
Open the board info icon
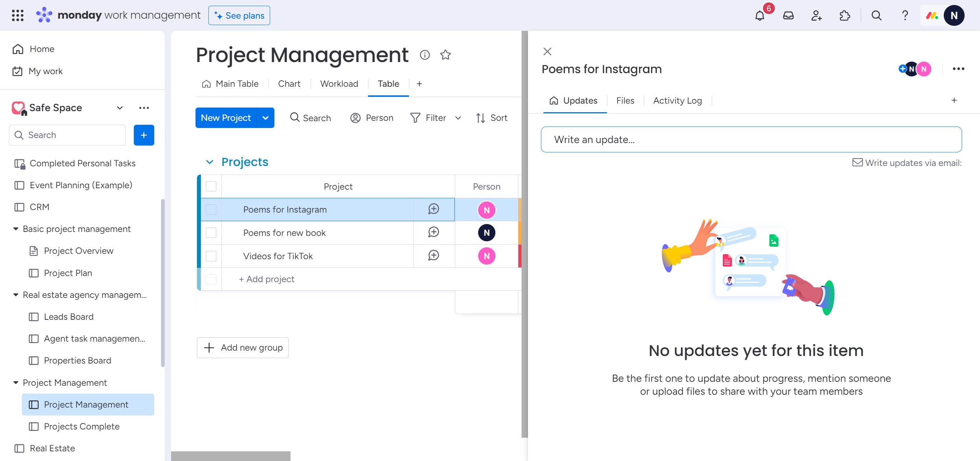[425, 55]
